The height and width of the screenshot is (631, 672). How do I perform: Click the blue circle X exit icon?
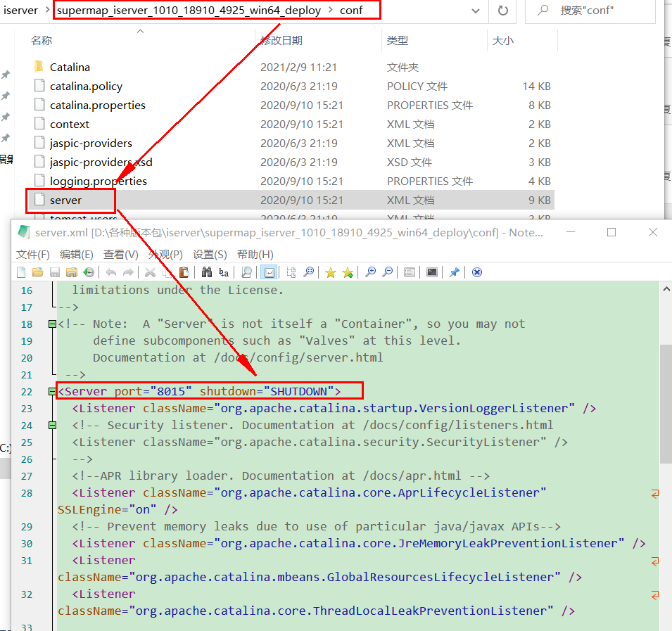coord(477,272)
